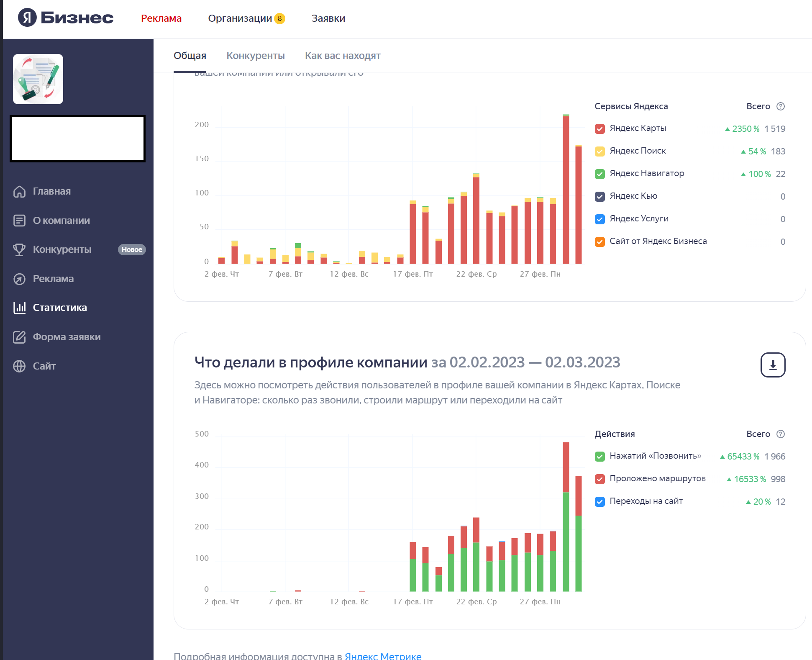The width and height of the screenshot is (812, 660).
Task: Open Конкуренты trophy icon in sidebar
Action: pyautogui.click(x=19, y=250)
